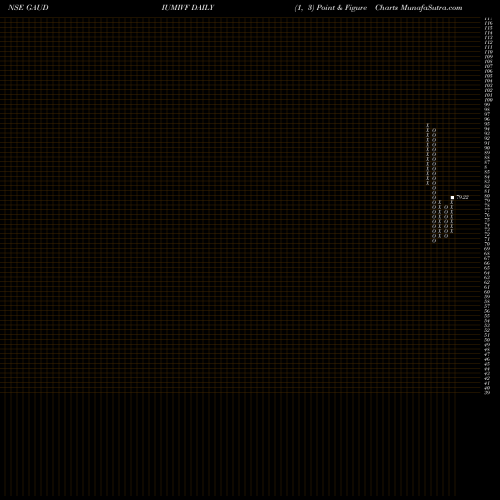
Task: Click the white current-price marker square
Action: pos(452,197)
